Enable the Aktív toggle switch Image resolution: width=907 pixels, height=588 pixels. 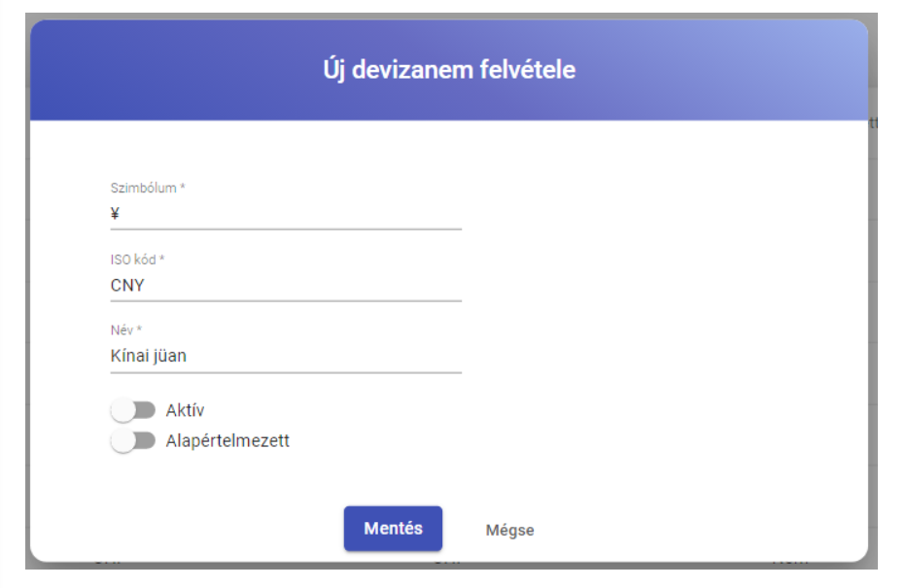click(x=133, y=410)
